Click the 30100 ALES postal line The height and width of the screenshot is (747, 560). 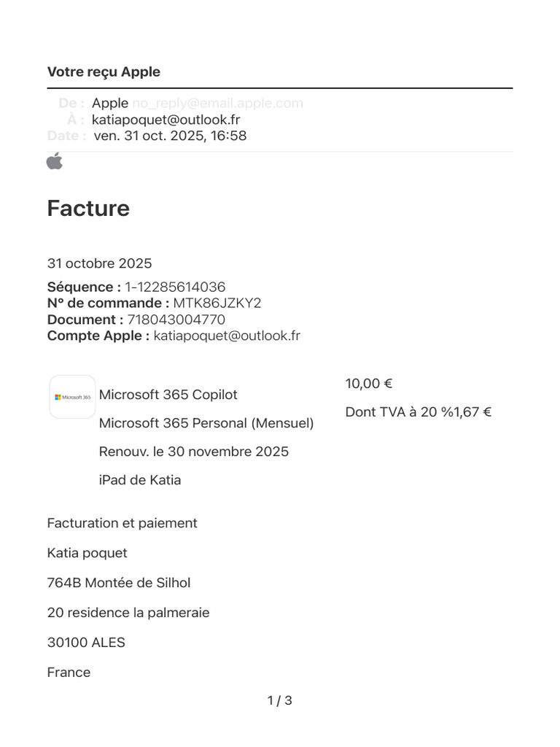[x=86, y=643]
